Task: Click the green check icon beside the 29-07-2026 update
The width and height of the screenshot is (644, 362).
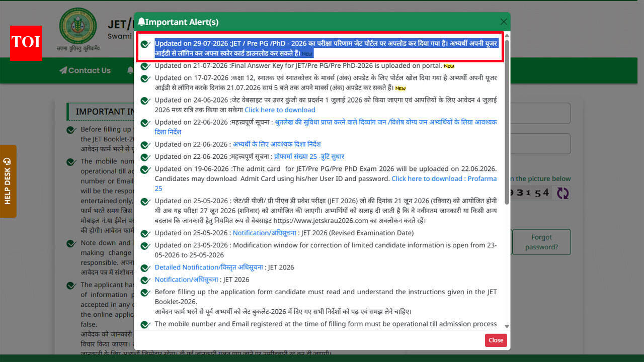Action: pos(145,44)
